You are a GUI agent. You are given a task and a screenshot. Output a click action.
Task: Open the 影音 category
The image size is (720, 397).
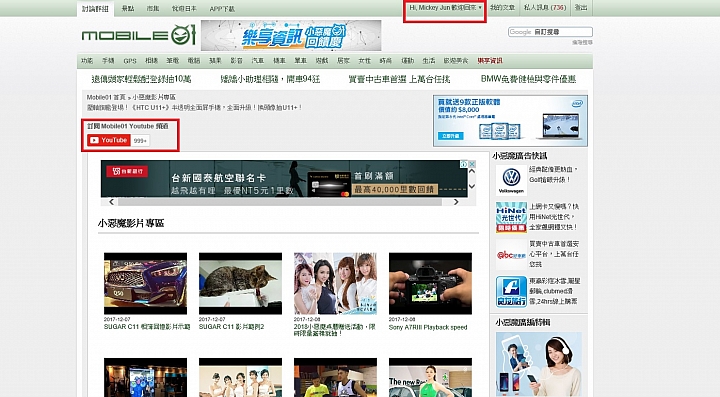pos(236,61)
